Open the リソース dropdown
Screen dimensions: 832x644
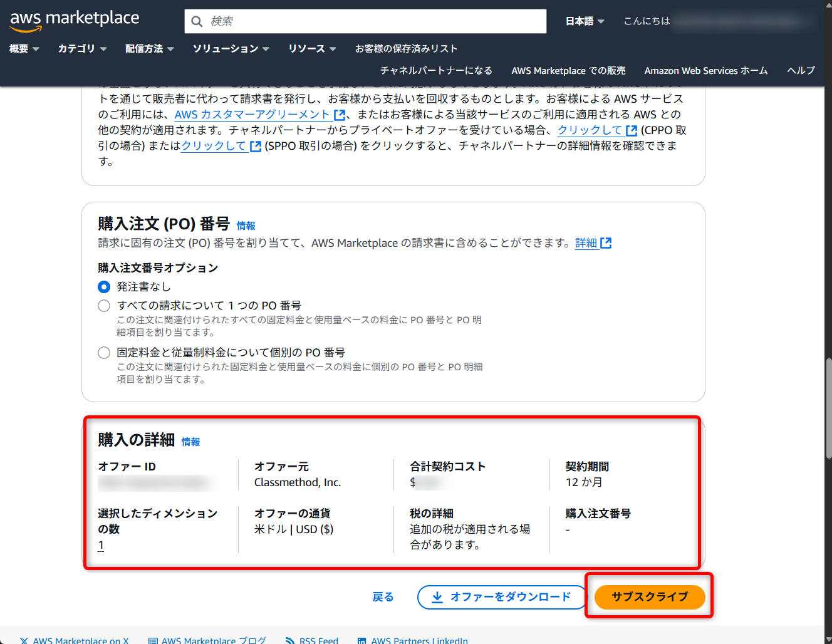312,48
